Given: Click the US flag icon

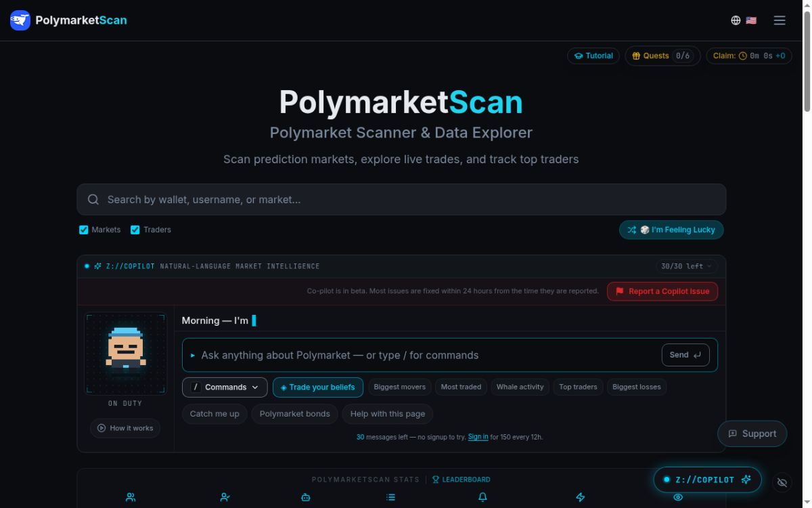Looking at the screenshot, I should point(751,20).
